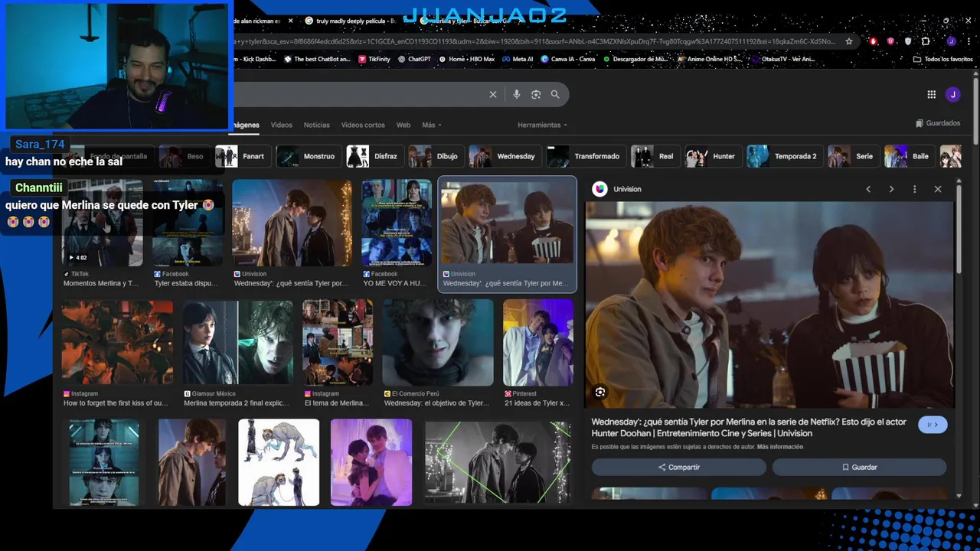Image resolution: width=980 pixels, height=551 pixels.
Task: Search by image with the Lens icon
Action: (536, 94)
